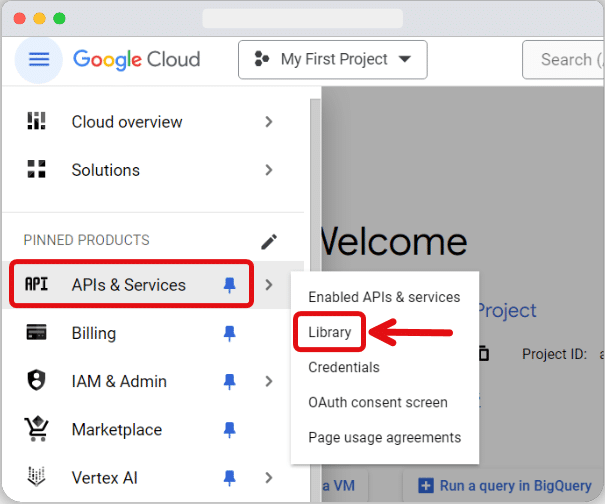Viewport: 605px width, 504px height.
Task: Click the green maximize window button
Action: (x=59, y=18)
